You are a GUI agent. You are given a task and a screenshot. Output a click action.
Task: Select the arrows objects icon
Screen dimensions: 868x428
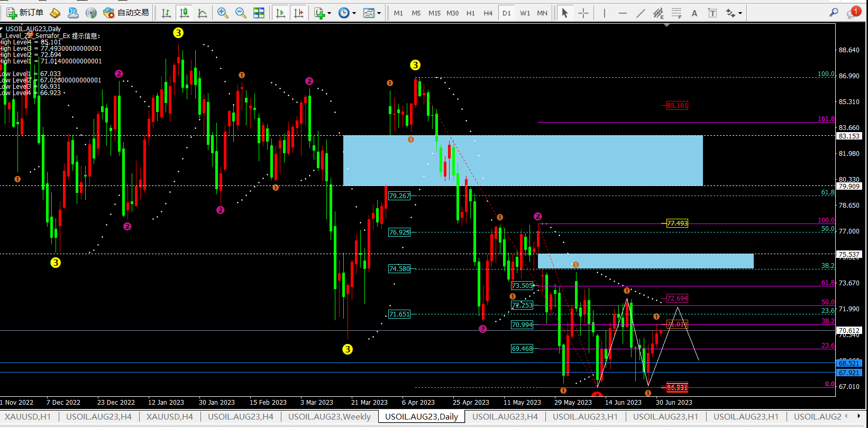730,13
